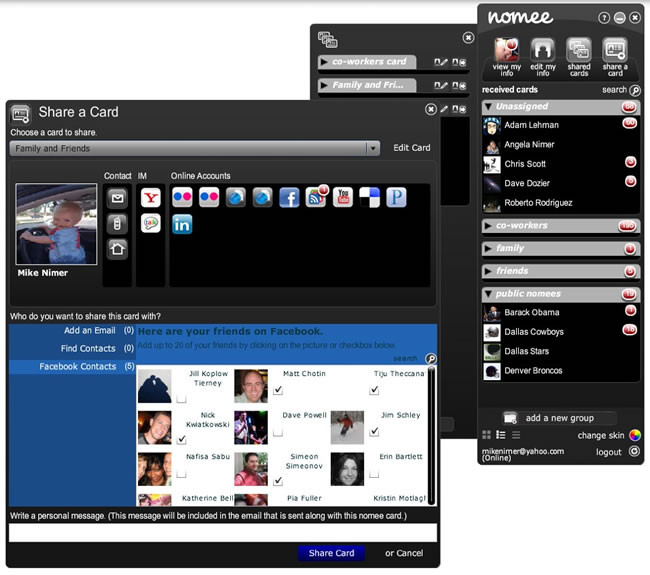
Task: Switch to detailed list view icon
Action: click(x=501, y=435)
